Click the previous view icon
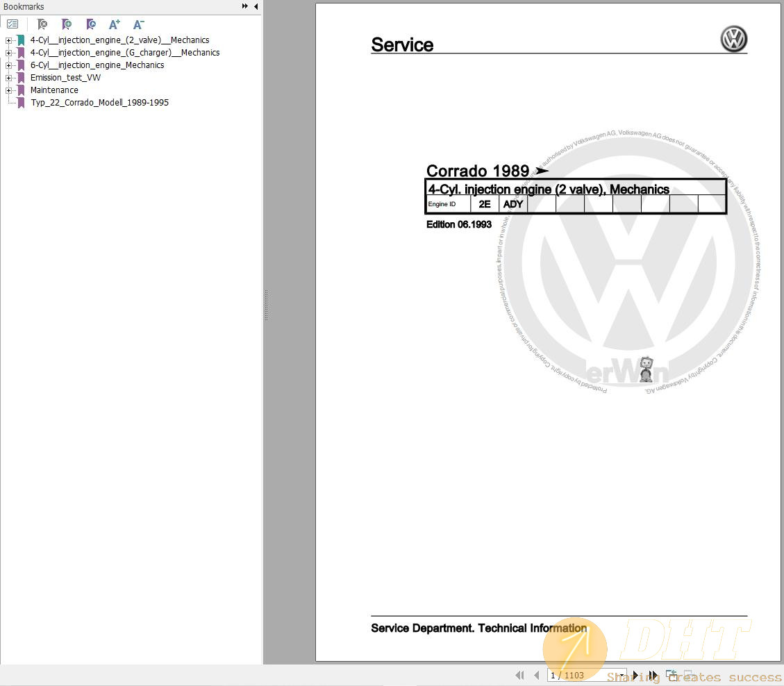 pos(672,675)
